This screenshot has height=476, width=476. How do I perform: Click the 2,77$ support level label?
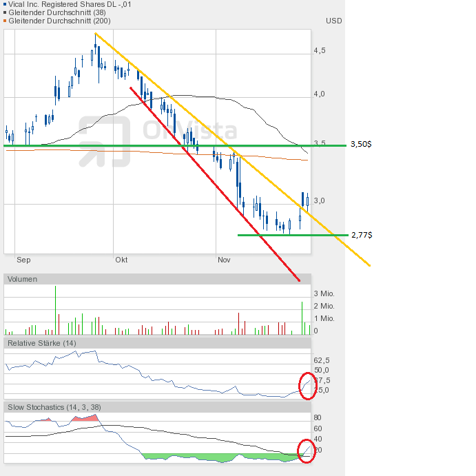(x=362, y=235)
